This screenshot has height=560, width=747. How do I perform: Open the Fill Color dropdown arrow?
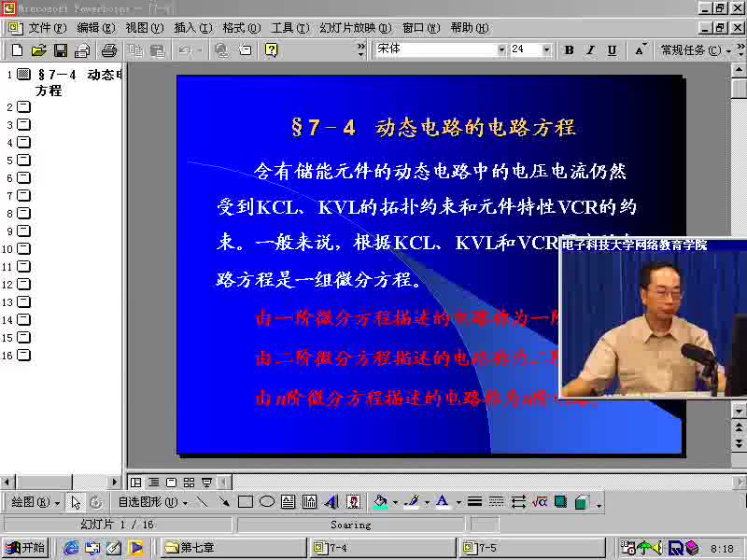(395, 502)
